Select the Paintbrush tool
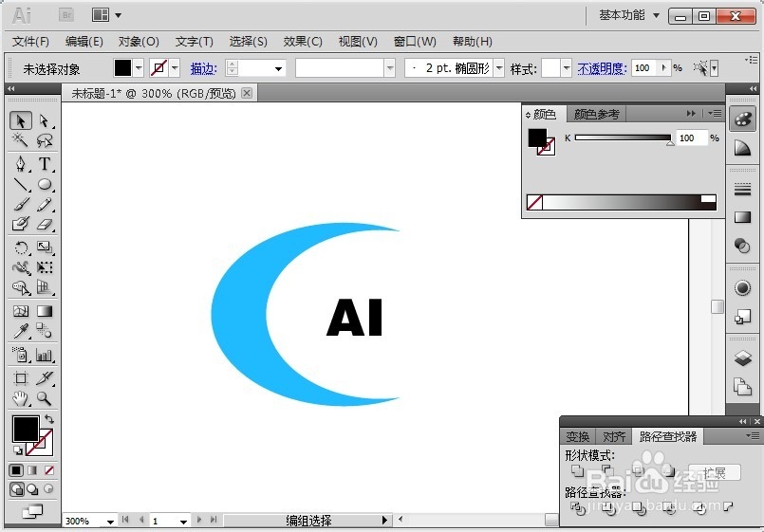This screenshot has width=764, height=532. [21, 204]
